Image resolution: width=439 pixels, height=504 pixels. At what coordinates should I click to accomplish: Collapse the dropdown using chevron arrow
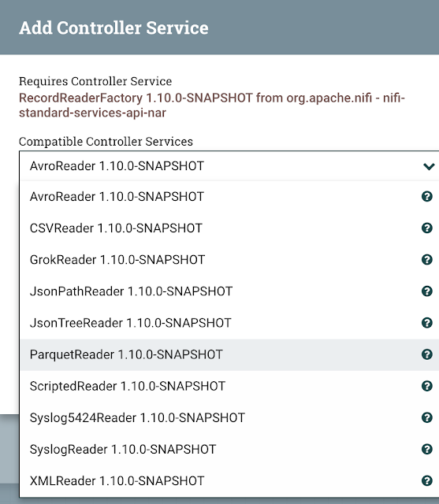[429, 166]
